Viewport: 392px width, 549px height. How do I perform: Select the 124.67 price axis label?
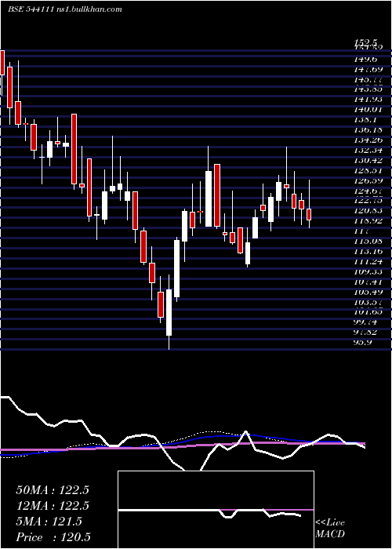click(368, 191)
